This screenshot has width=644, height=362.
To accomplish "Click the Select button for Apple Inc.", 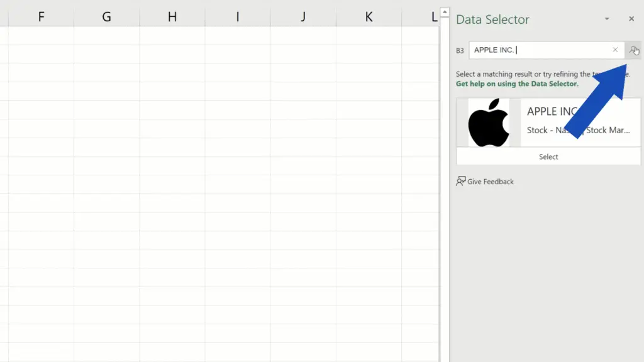I will pos(548,156).
